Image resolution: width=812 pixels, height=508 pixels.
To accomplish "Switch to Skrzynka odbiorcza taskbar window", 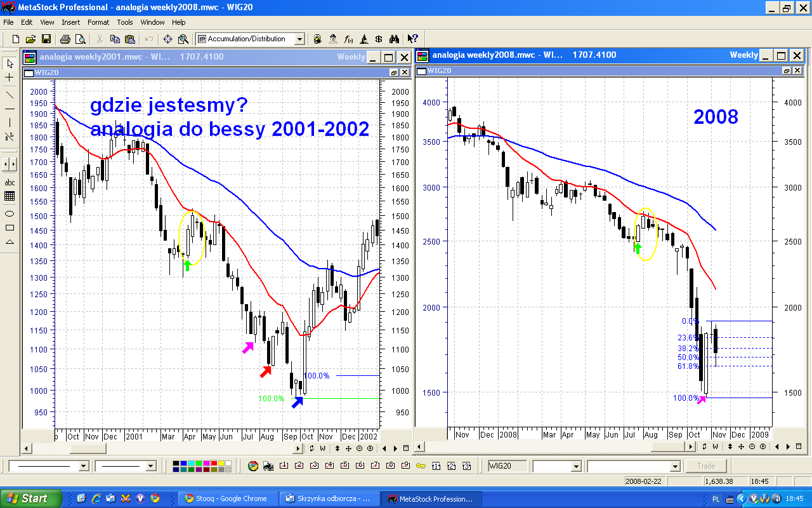I will point(330,498).
